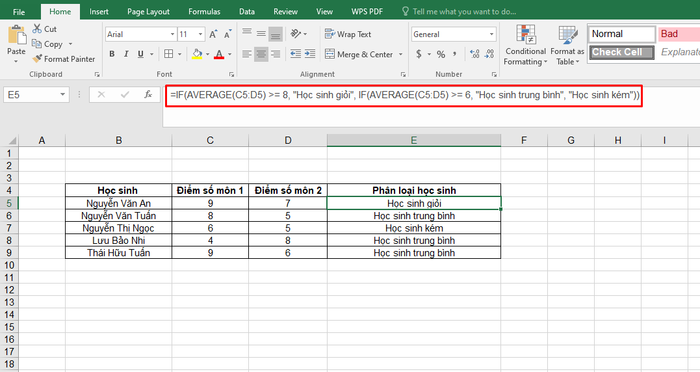Toggle Italic formatting
Image resolution: width=700 pixels, height=372 pixels.
126,54
